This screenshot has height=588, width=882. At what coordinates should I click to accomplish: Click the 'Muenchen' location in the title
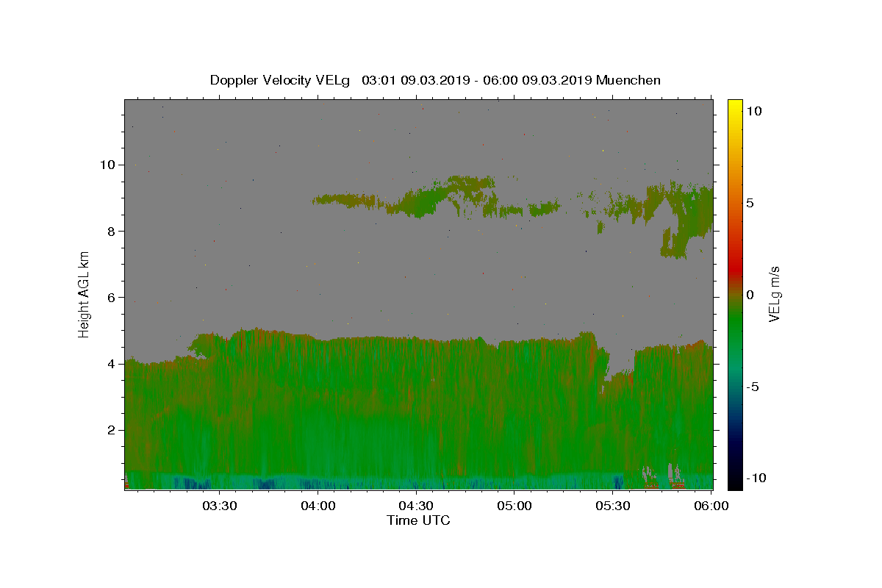(x=629, y=80)
